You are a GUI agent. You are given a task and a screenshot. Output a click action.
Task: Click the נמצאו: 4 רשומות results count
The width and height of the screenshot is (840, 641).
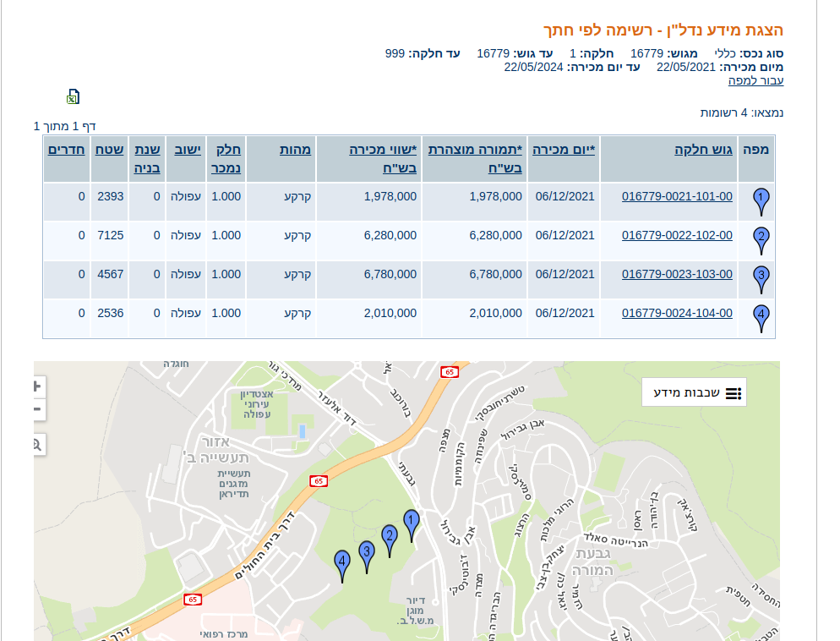[741, 112]
